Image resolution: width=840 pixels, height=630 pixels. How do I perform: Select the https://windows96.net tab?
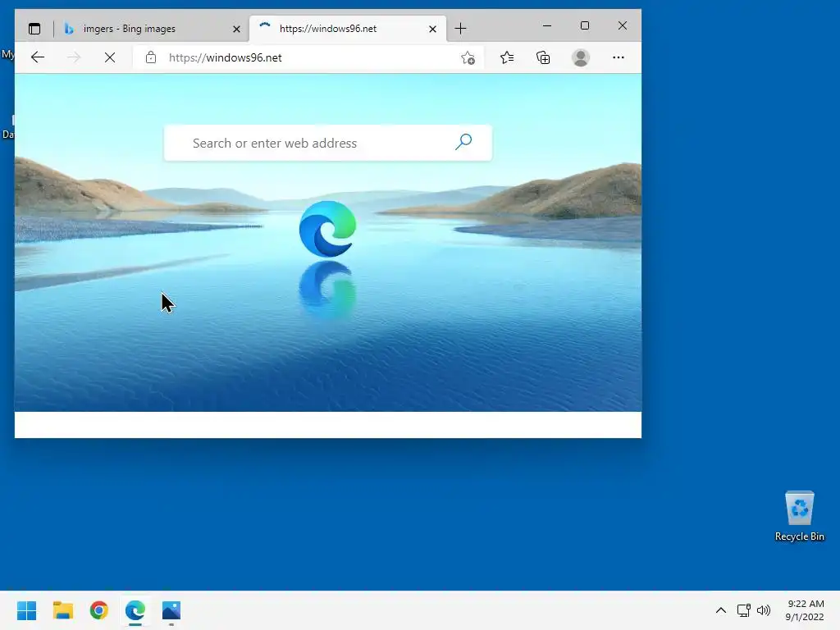[x=348, y=29]
